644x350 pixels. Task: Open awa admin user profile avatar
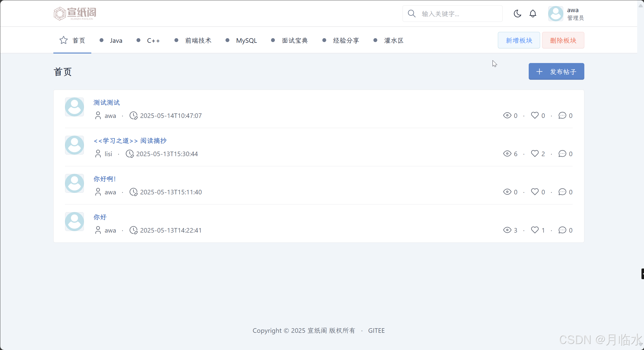(x=556, y=14)
